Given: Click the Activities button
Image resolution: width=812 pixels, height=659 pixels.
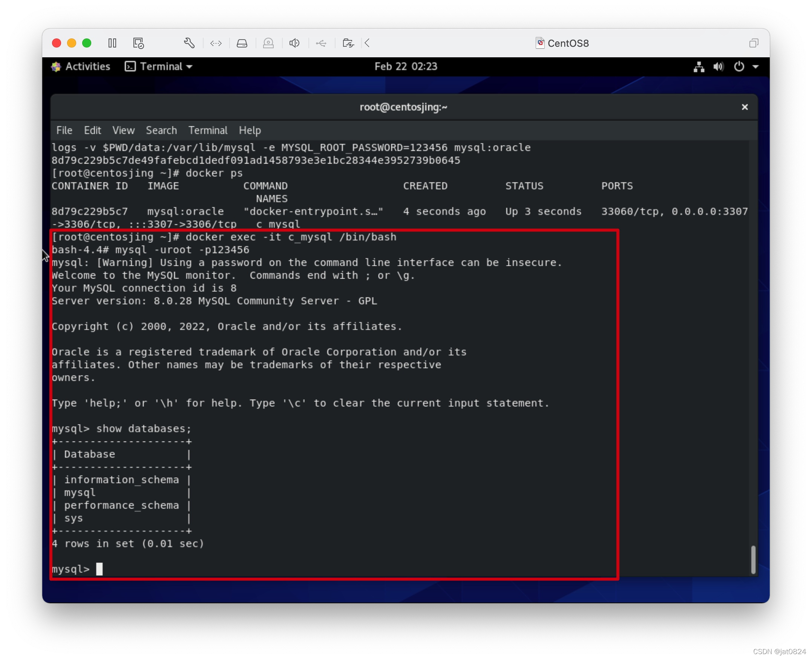Looking at the screenshot, I should 81,66.
